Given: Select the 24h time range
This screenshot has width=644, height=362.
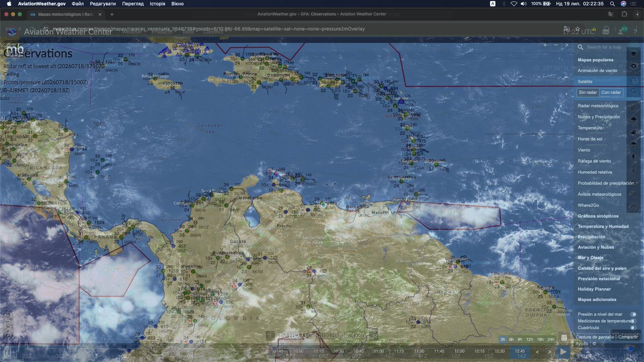Looking at the screenshot, I should tap(551, 339).
